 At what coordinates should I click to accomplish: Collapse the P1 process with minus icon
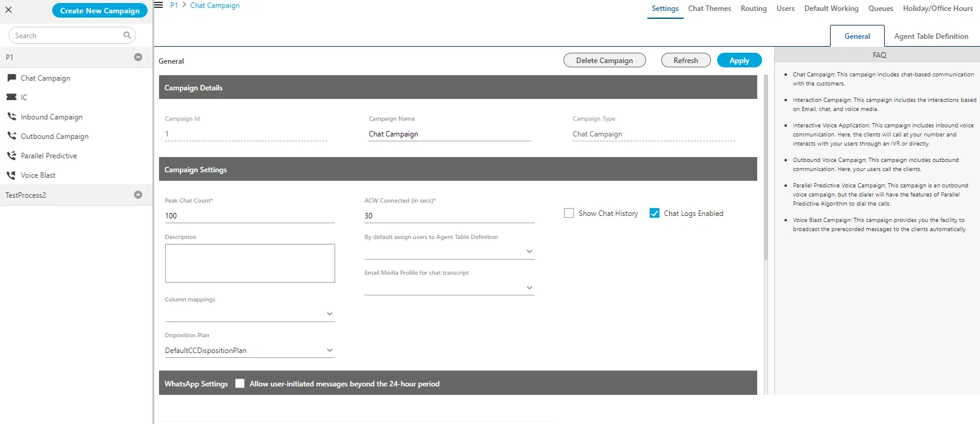tap(138, 57)
